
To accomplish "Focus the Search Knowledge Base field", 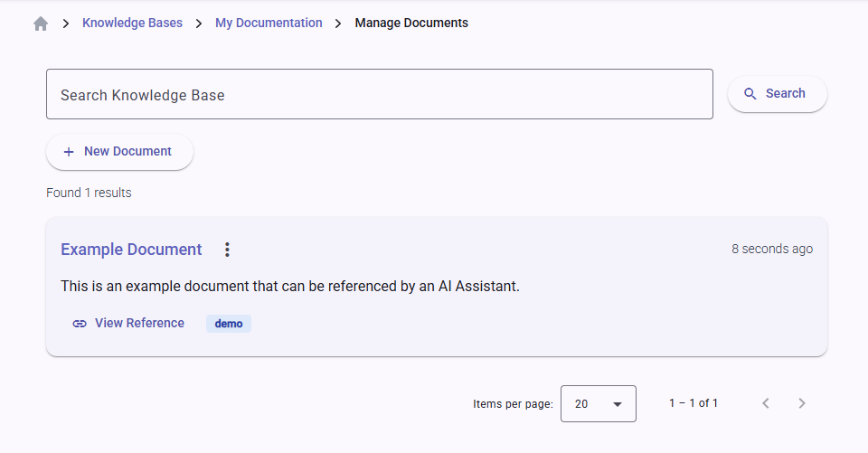I will (x=380, y=94).
